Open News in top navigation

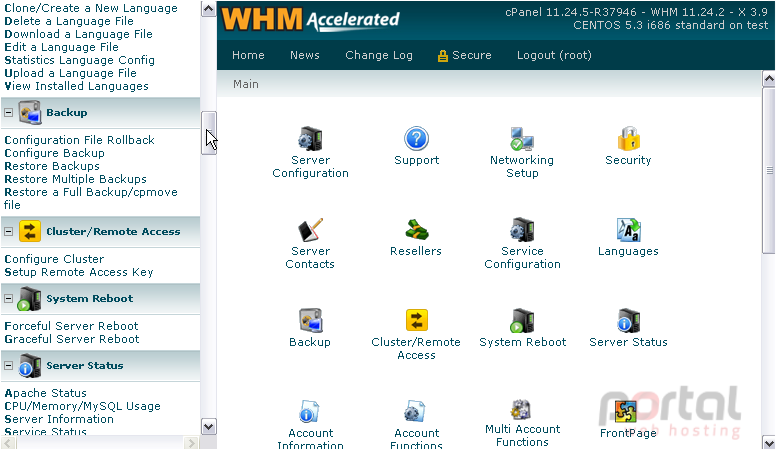pyautogui.click(x=304, y=55)
